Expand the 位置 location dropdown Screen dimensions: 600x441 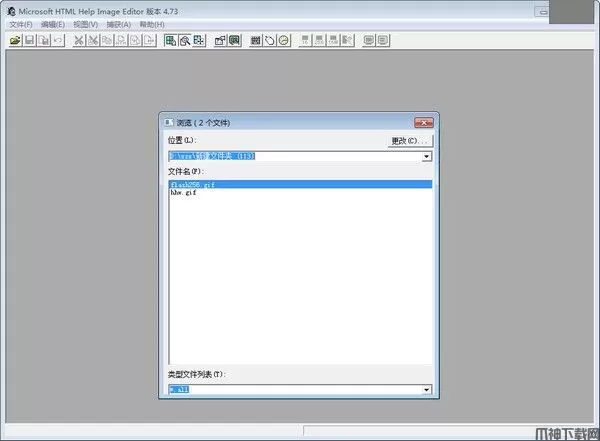(x=426, y=157)
